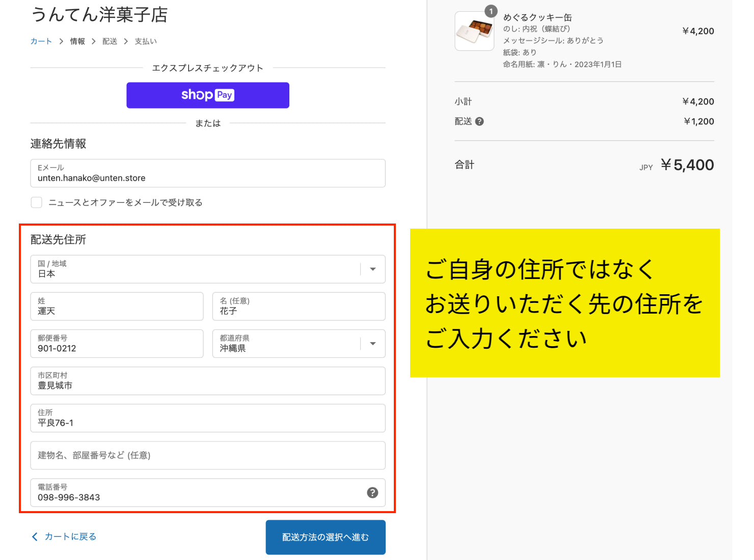Enable the news and offers email checkbox
This screenshot has height=560, width=754.
click(x=37, y=203)
